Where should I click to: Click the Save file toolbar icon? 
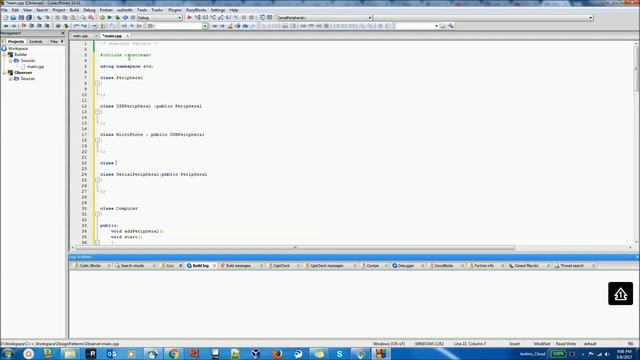click(21, 18)
